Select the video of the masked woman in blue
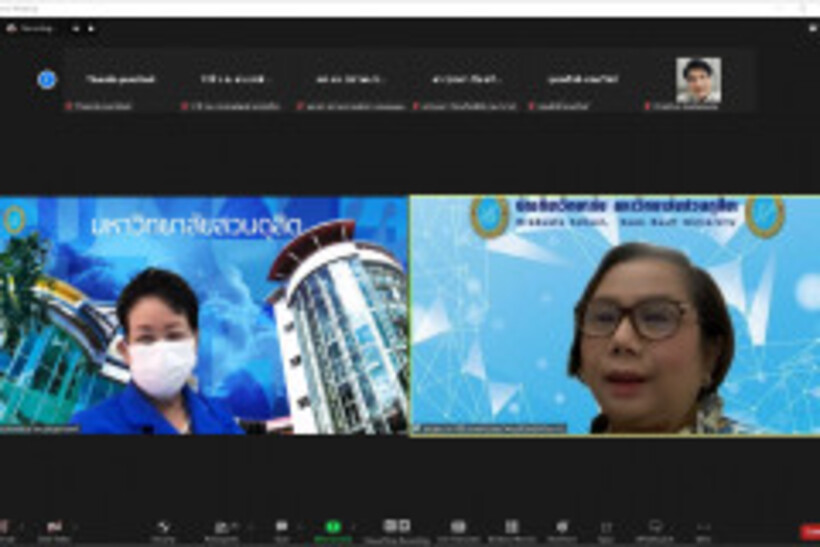The image size is (820, 547). coord(203,315)
